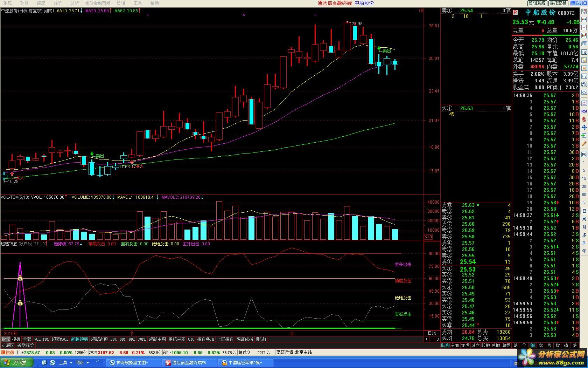
Task: Click the red P badge beside stock name
Action: [x=515, y=13]
